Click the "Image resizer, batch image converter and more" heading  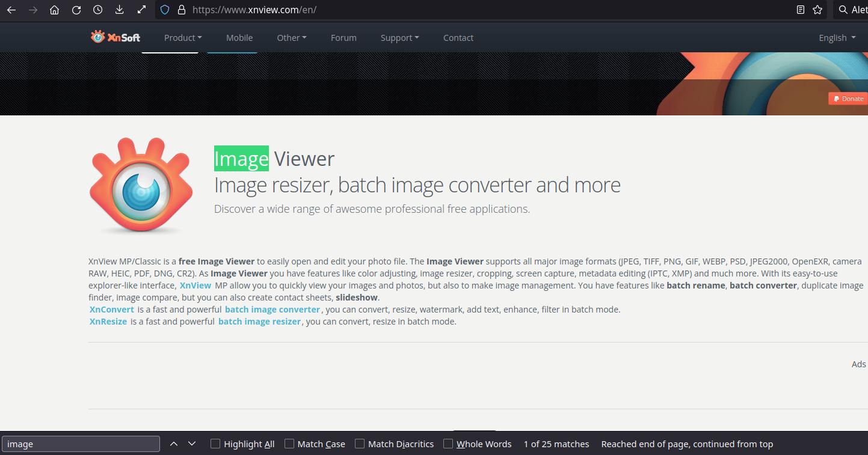(417, 185)
